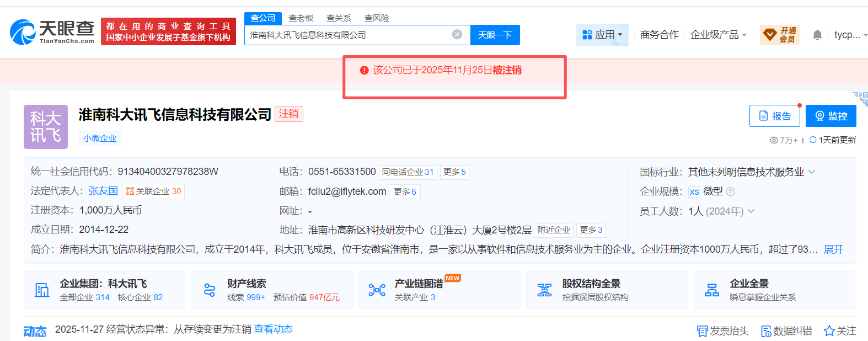Click the 科大讯飞 company logo thumbnail
The image size is (868, 341).
coord(46,127)
